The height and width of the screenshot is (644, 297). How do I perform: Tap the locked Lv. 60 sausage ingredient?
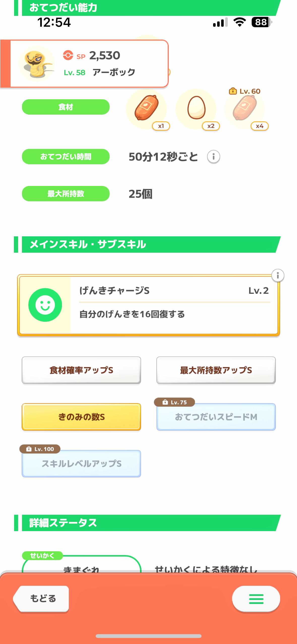(245, 108)
